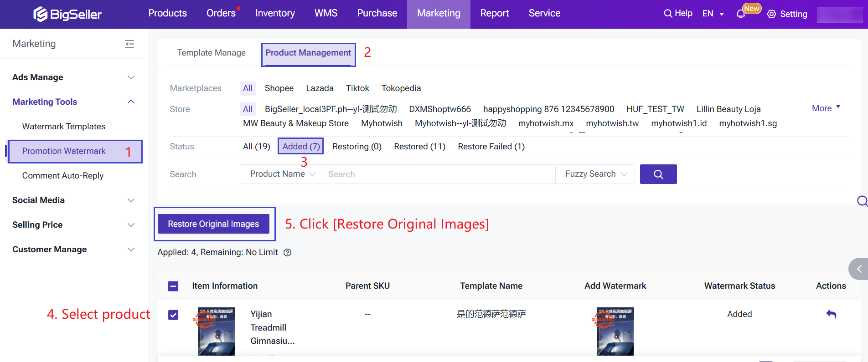Open Help in the top bar
868x362 pixels.
(678, 13)
